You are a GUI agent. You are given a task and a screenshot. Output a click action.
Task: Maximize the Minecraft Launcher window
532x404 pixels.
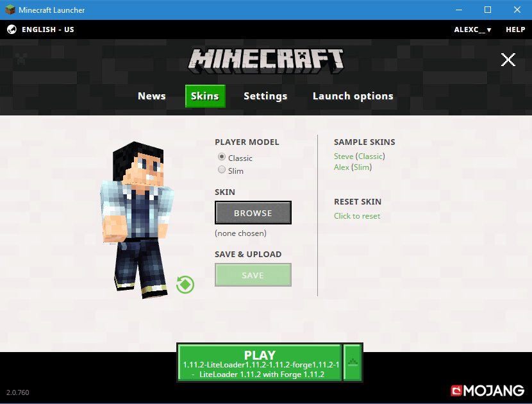click(488, 10)
